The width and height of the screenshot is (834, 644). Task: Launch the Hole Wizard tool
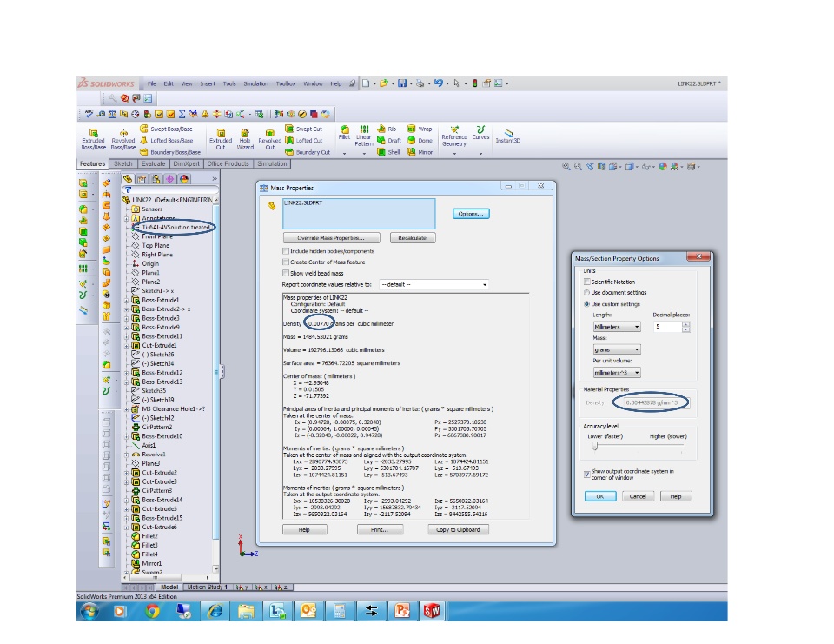[245, 139]
